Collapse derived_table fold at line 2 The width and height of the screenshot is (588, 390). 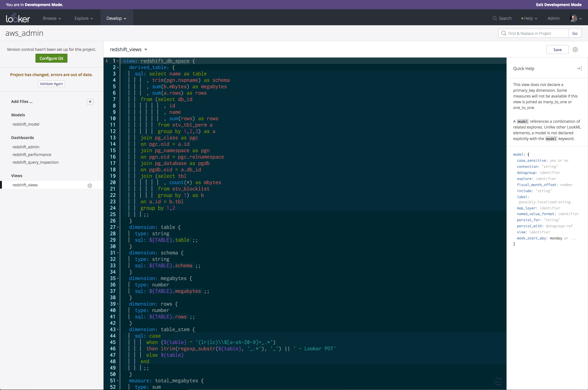pos(118,67)
